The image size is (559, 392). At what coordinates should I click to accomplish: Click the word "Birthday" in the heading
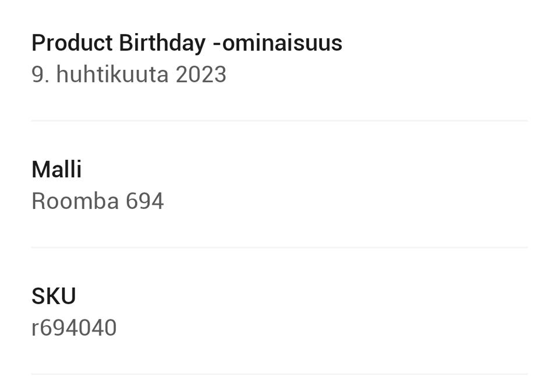[x=162, y=43]
